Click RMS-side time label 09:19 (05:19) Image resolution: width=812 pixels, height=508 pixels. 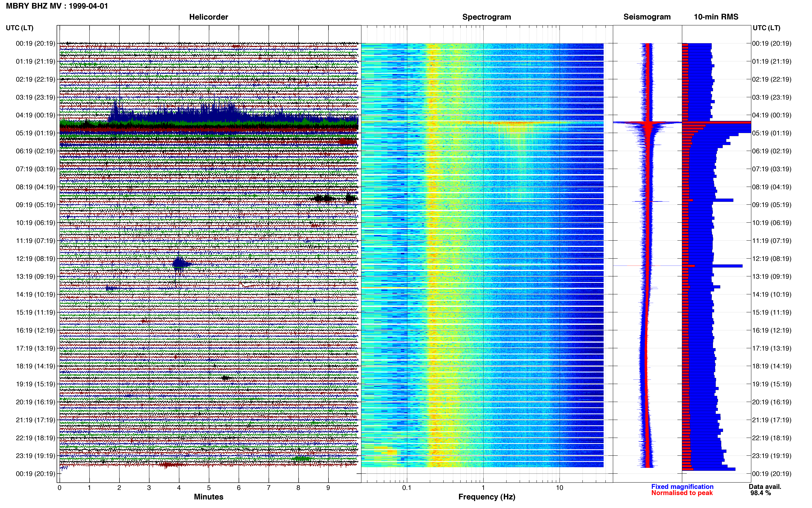pyautogui.click(x=772, y=205)
